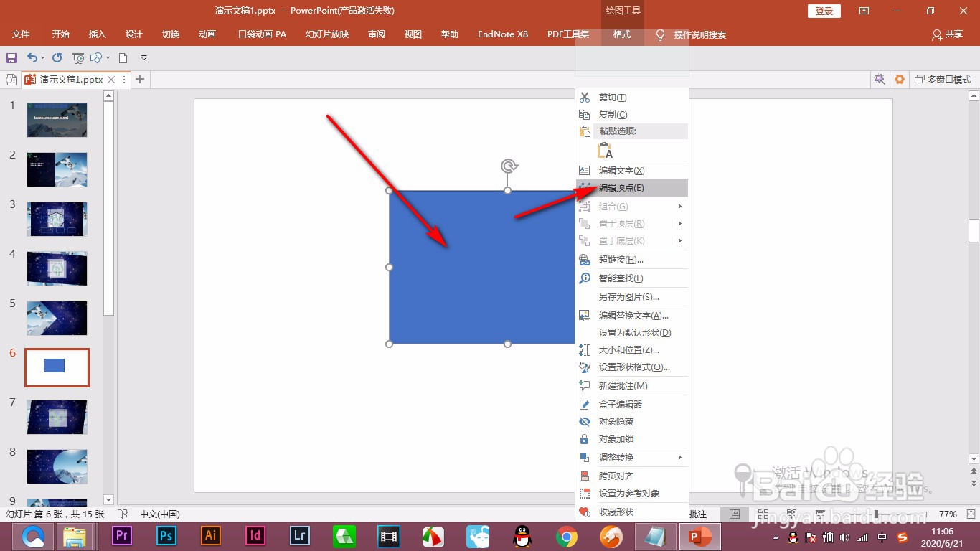Choose 跨页对齐 in context menu
Screen dimensions: 980x551
(x=632, y=476)
